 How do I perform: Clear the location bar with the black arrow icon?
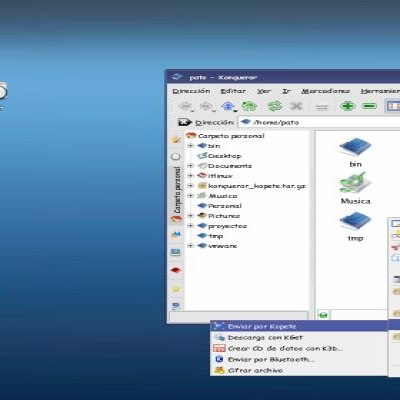click(x=184, y=122)
